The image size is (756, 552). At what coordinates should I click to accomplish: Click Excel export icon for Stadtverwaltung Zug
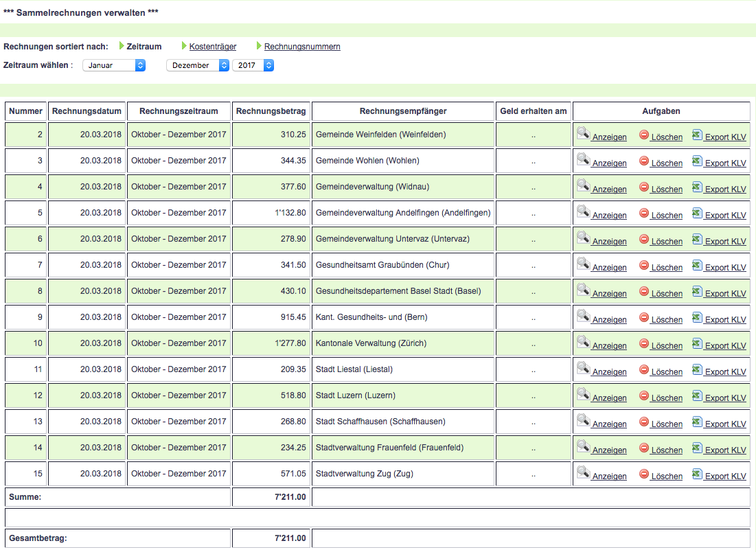pos(697,474)
